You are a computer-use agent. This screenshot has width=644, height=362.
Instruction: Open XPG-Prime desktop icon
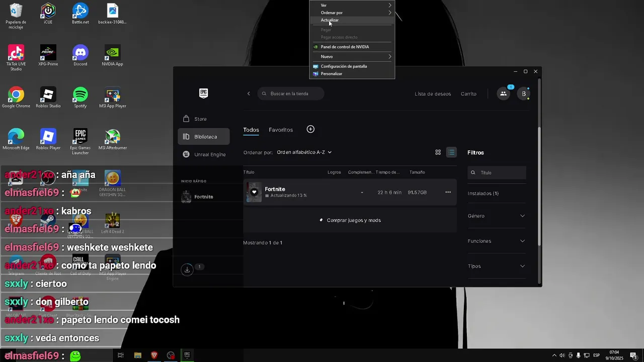point(48,55)
